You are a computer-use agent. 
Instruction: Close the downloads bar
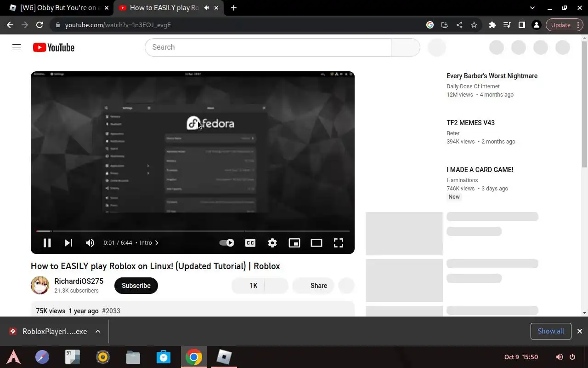click(580, 331)
